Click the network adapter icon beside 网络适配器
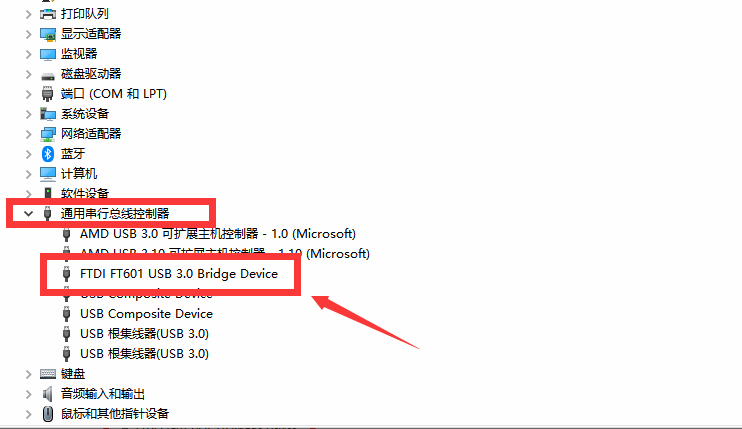Viewport: 742px width, 429px height. point(48,134)
